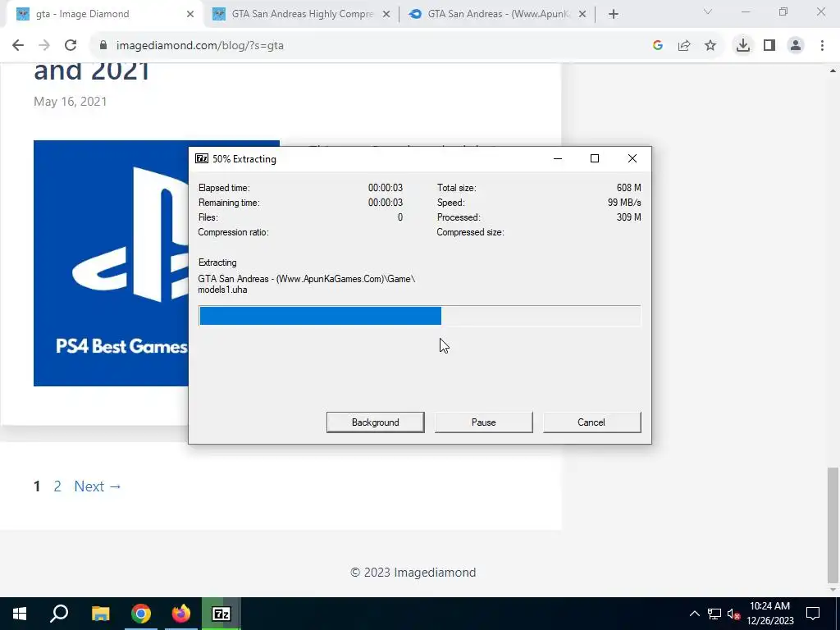Viewport: 840px width, 630px height.
Task: Pause the 7-Zip extraction
Action: coord(483,422)
